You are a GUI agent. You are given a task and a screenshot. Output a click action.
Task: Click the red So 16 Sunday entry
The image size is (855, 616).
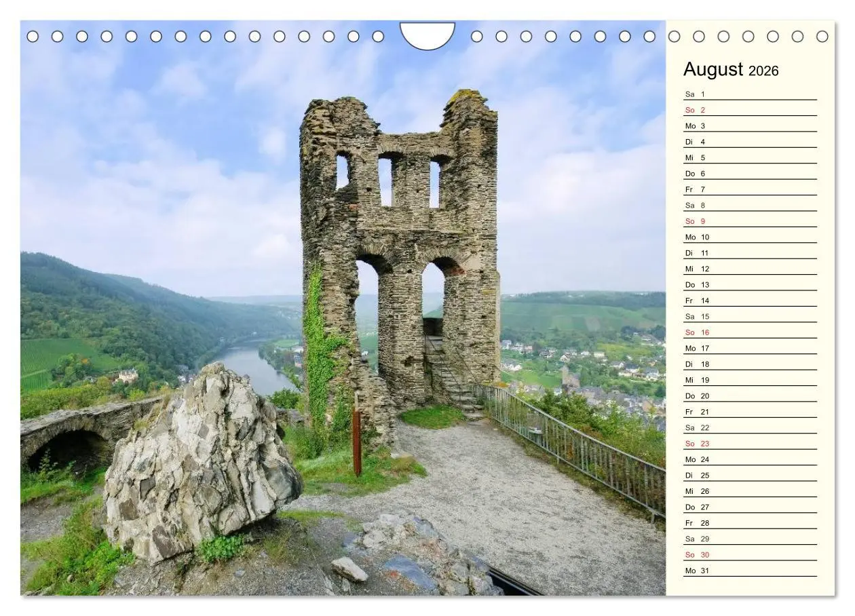pyautogui.click(x=696, y=332)
